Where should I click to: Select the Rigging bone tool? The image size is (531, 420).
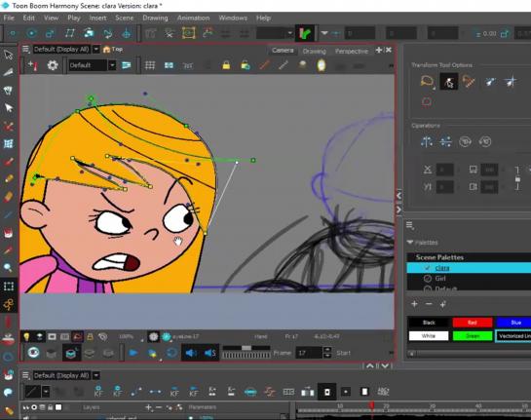point(9,304)
